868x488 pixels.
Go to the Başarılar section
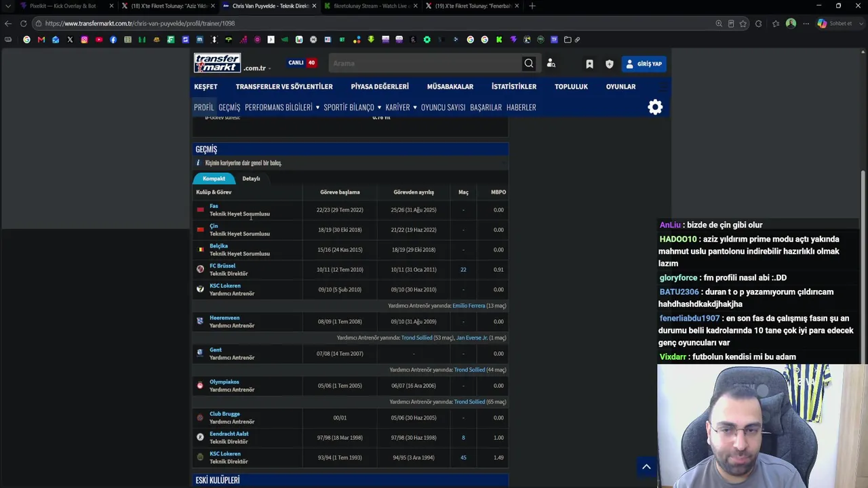pyautogui.click(x=486, y=107)
